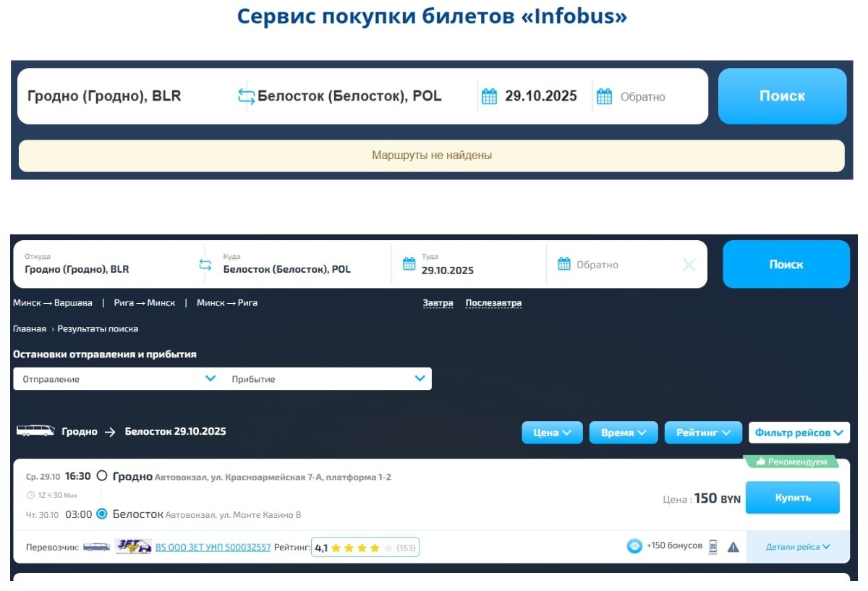Screen dimensions: 868x591
Task: Click the mobile ticket phone icon
Action: pyautogui.click(x=713, y=547)
